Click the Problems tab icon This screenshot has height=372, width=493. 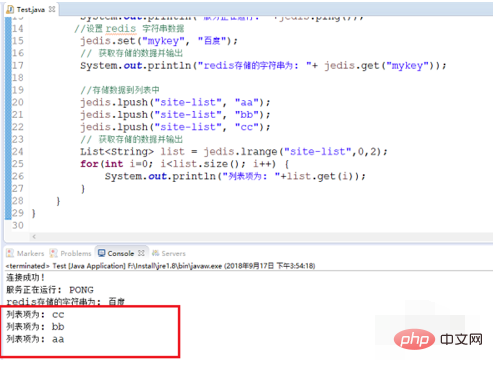pyautogui.click(x=53, y=253)
